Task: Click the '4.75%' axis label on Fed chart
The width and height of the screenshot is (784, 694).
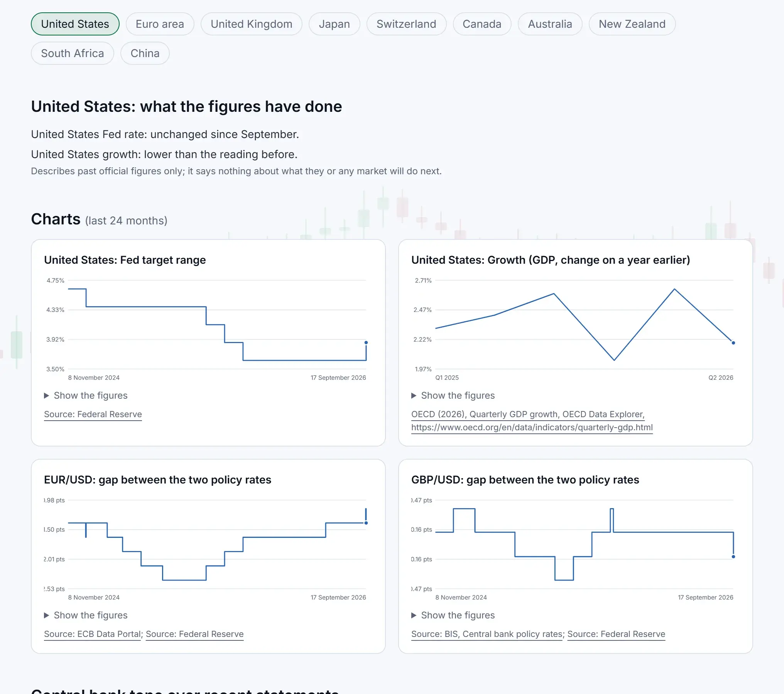Action: (56, 280)
